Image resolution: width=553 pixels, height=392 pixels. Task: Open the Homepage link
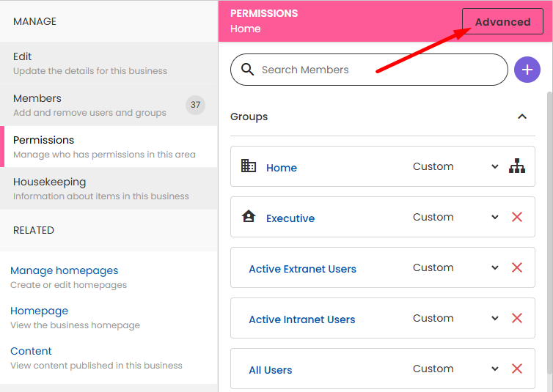(x=39, y=311)
